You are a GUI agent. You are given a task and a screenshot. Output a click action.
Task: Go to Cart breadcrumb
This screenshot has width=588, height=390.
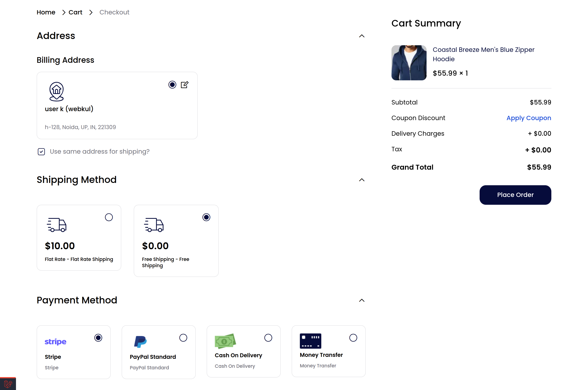(x=75, y=12)
